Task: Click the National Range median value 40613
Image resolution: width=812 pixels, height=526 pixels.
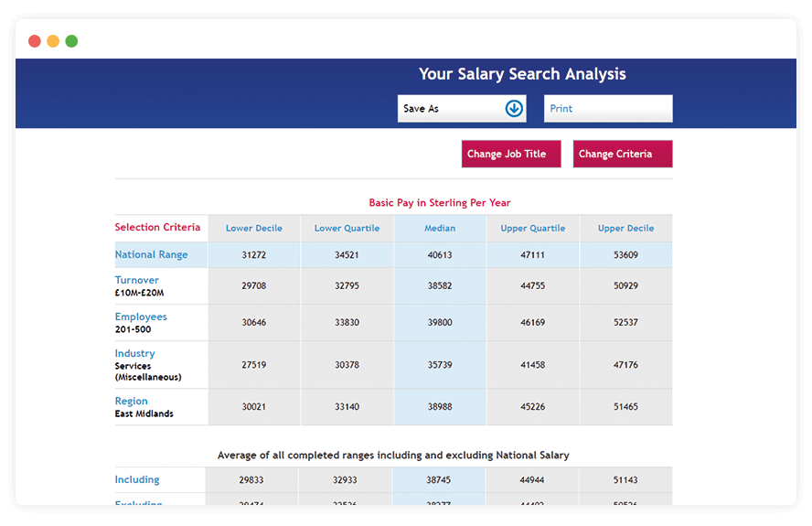Action: (440, 255)
